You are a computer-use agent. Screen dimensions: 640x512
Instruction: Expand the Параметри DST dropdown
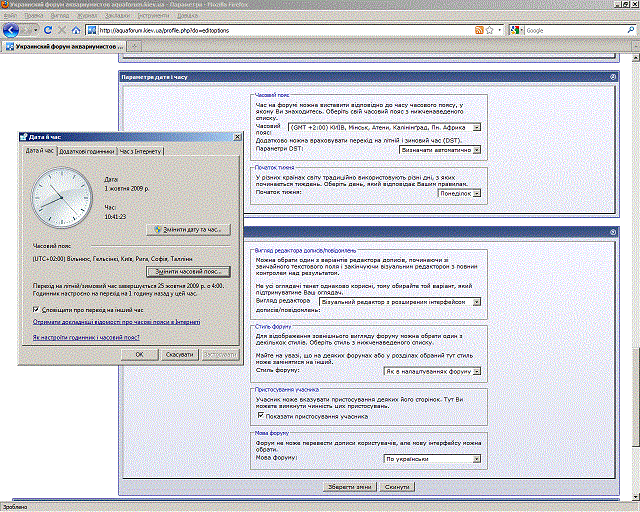coord(476,149)
